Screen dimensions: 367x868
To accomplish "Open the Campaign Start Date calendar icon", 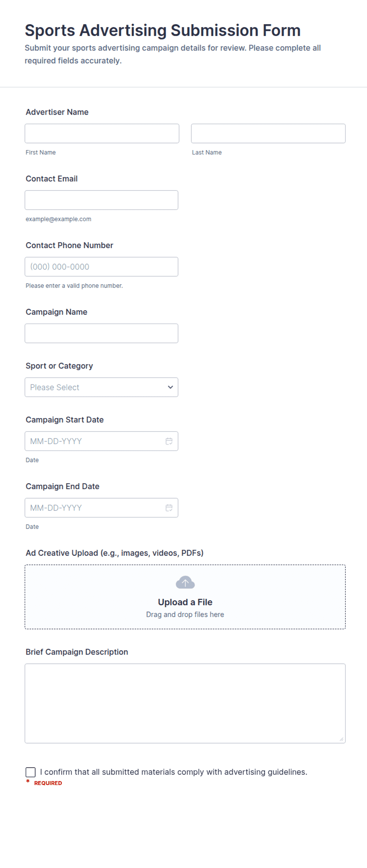I will pyautogui.click(x=169, y=441).
